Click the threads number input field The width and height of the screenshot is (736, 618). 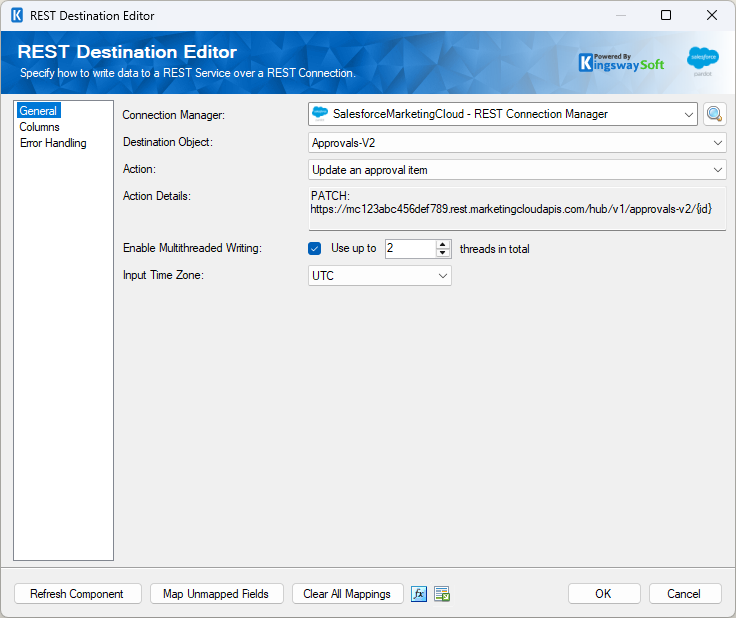pos(411,248)
